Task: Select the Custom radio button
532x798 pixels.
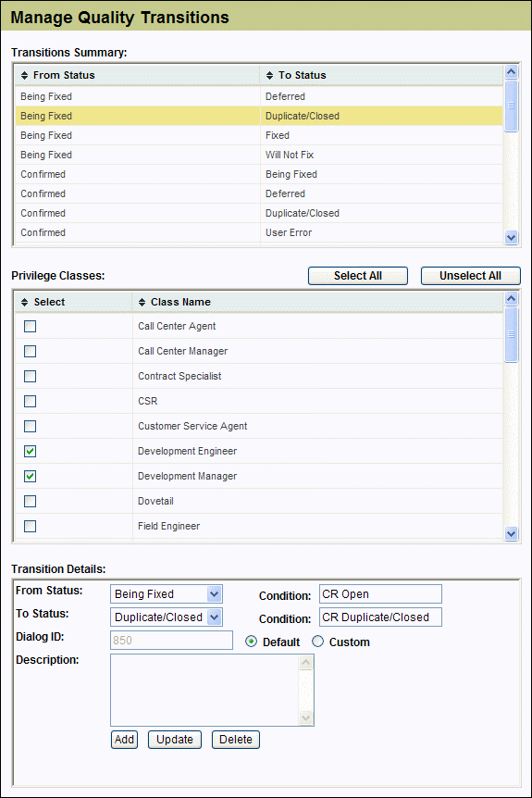Action: [318, 642]
